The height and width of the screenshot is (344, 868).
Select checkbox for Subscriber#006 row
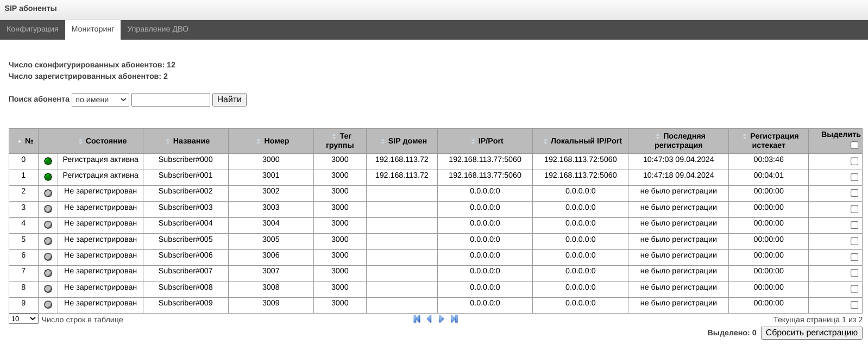[854, 257]
